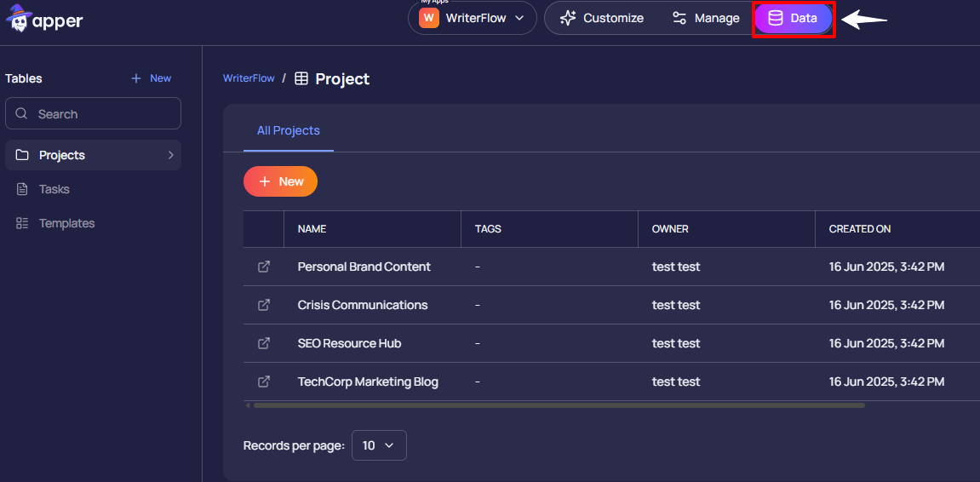Switch to the Customize tab

[x=602, y=18]
